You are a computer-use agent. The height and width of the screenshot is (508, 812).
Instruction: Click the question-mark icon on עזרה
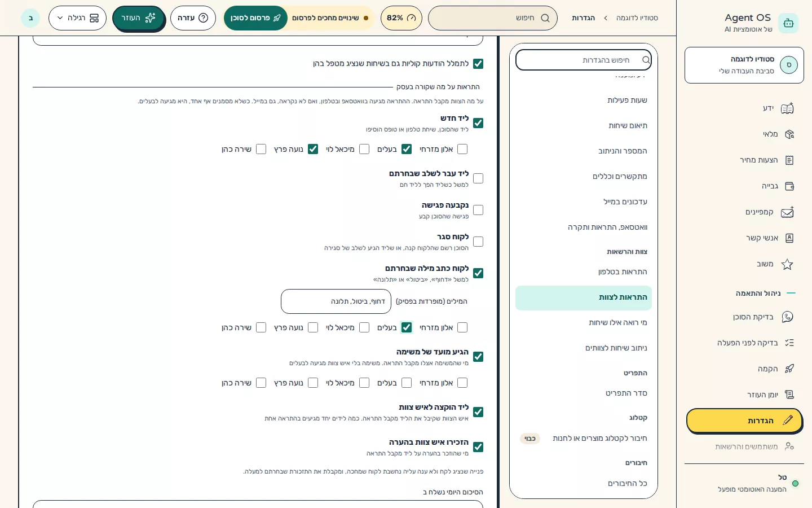point(204,18)
